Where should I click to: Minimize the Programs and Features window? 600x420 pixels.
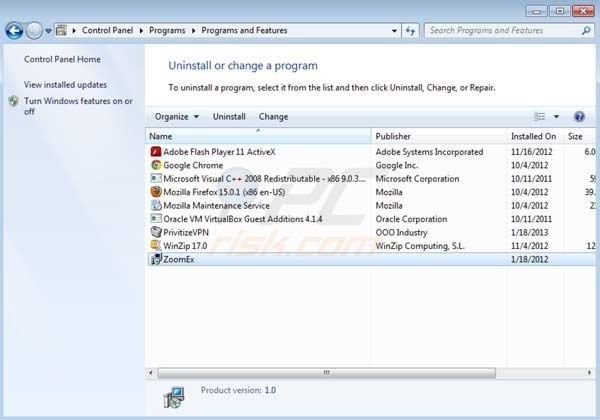click(x=536, y=11)
